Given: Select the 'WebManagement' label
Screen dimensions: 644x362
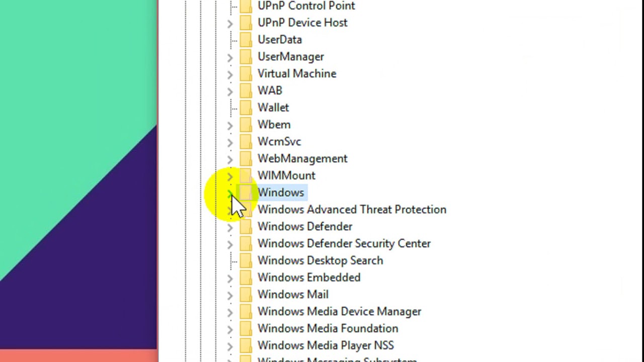Looking at the screenshot, I should 302,159.
